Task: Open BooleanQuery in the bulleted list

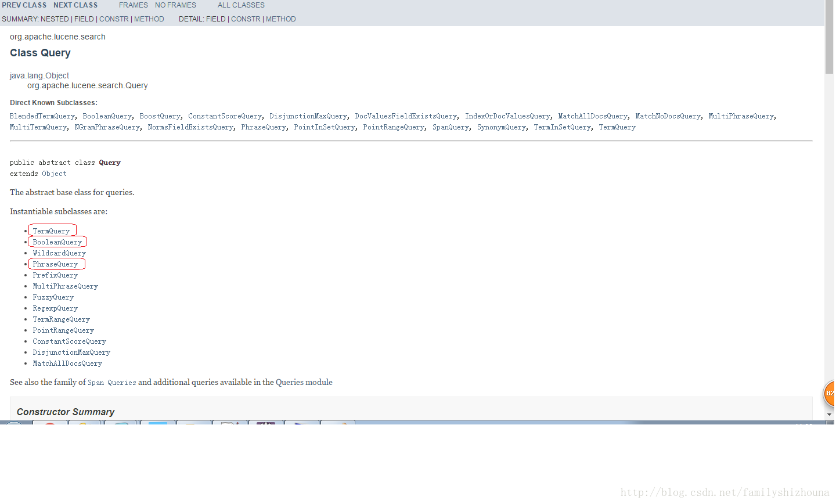Action: pyautogui.click(x=57, y=242)
